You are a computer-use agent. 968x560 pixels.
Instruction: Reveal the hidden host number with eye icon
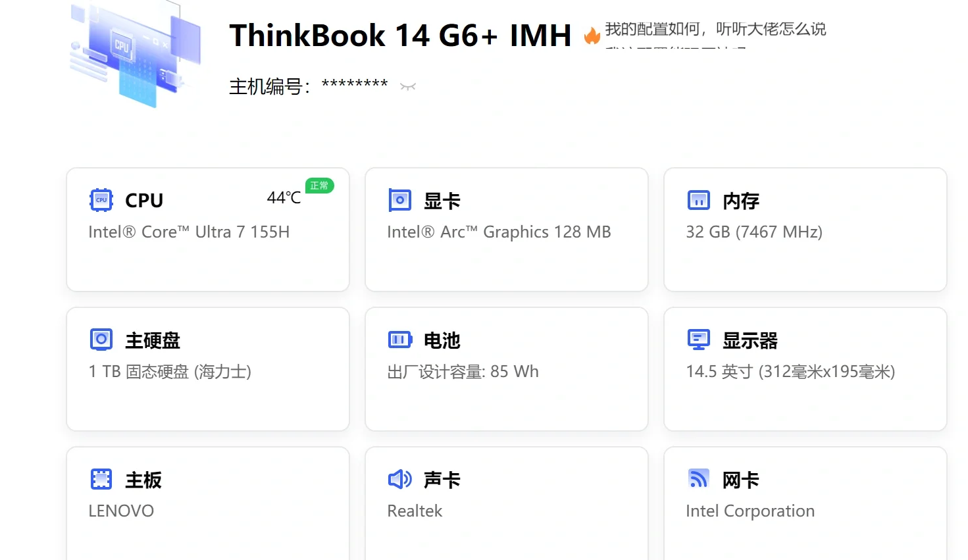[408, 86]
